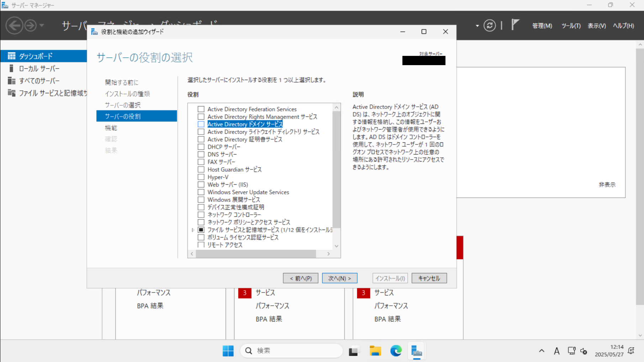
Task: Open the Windows Start button
Action: [228, 351]
